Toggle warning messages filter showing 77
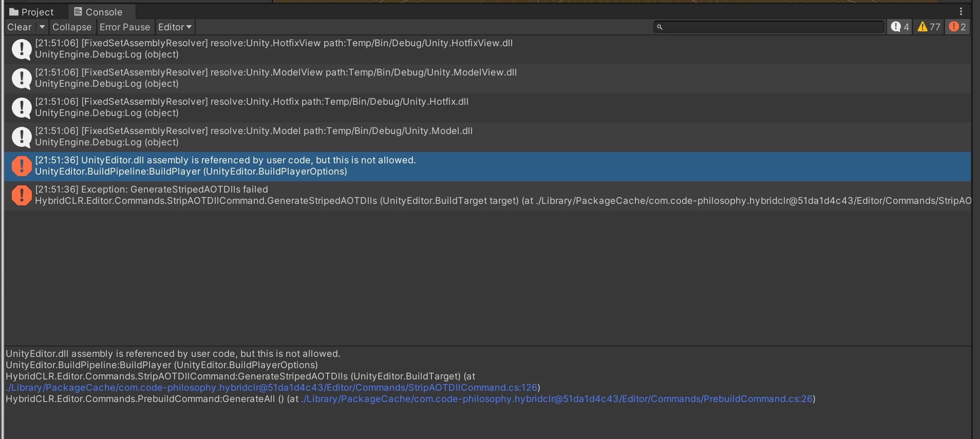The image size is (980, 439). 929,27
